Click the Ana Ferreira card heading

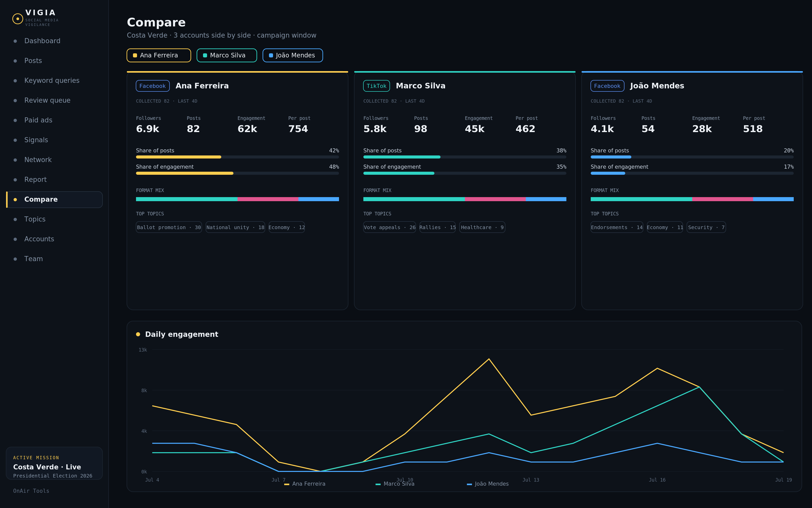(x=202, y=86)
